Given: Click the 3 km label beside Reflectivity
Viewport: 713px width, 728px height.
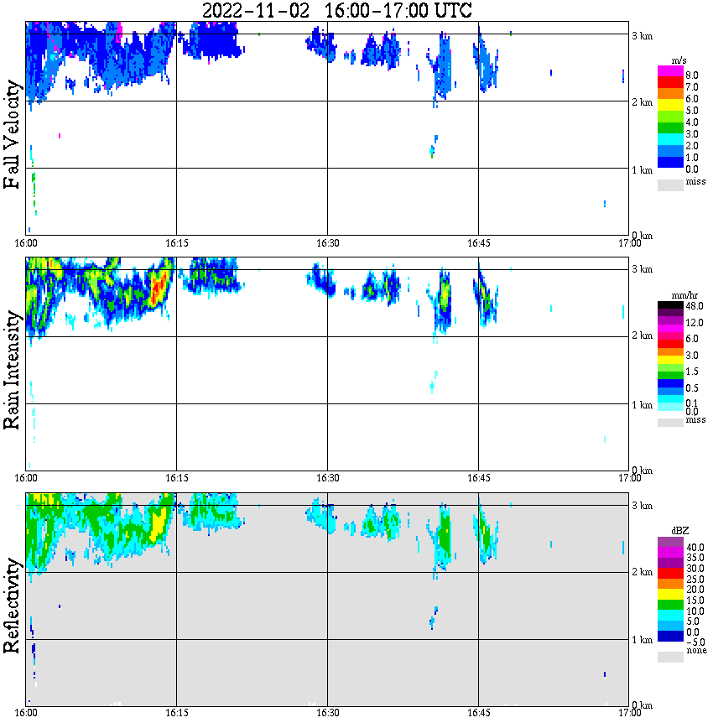Looking at the screenshot, I should point(642,506).
